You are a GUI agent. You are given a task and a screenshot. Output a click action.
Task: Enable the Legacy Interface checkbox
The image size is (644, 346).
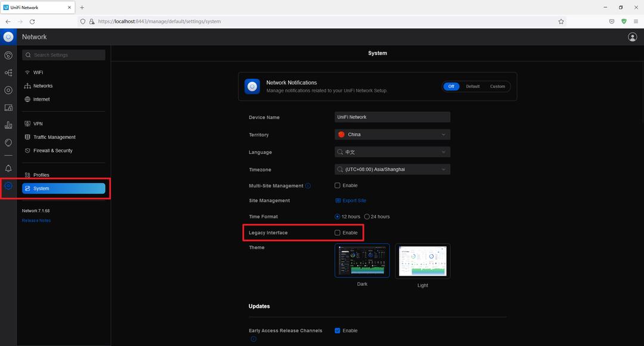[x=338, y=233]
